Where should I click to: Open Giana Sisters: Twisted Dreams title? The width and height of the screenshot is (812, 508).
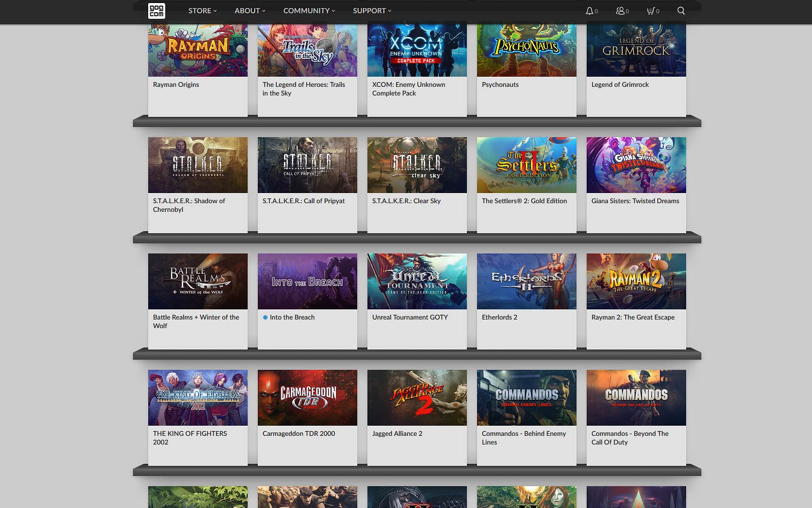[635, 201]
